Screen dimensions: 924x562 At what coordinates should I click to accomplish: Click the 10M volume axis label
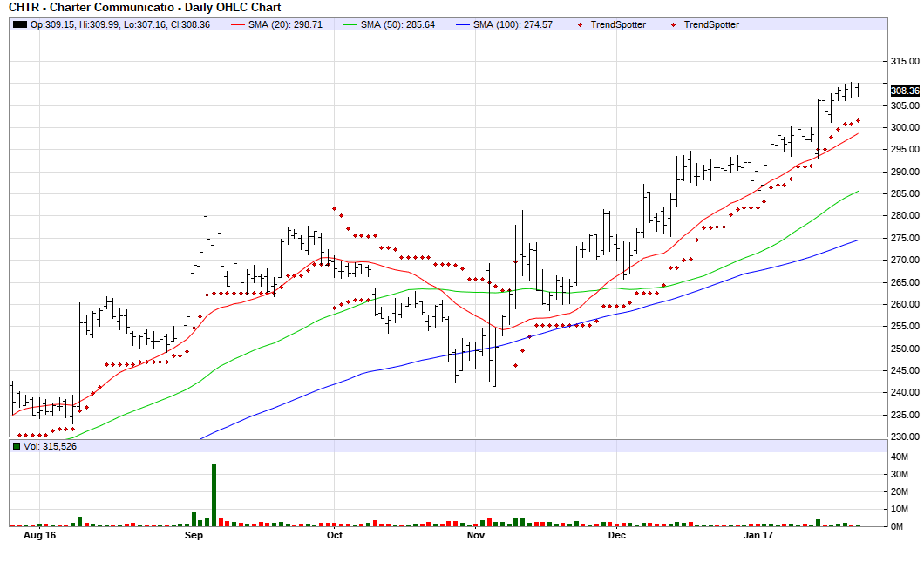pos(900,509)
